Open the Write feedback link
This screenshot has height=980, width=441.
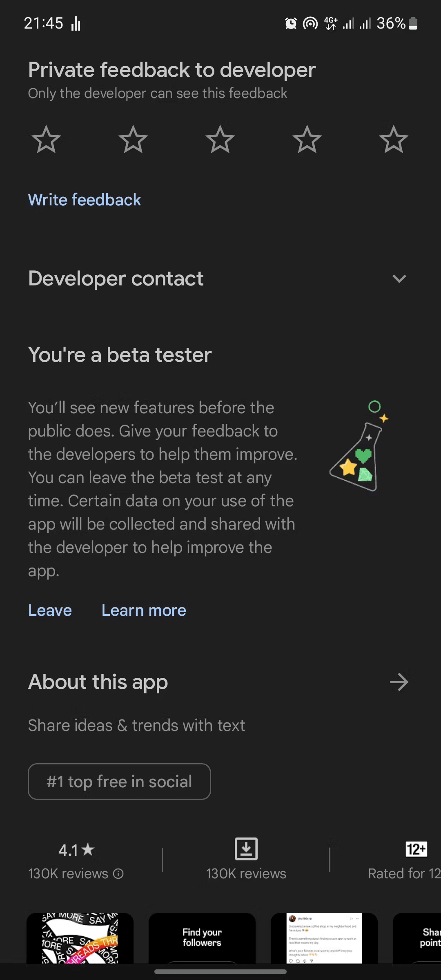point(85,200)
